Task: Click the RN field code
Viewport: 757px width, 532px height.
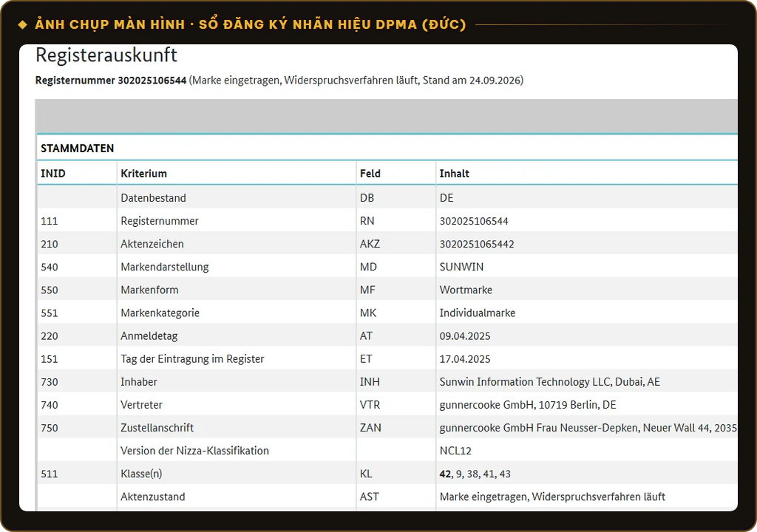Action: click(367, 221)
